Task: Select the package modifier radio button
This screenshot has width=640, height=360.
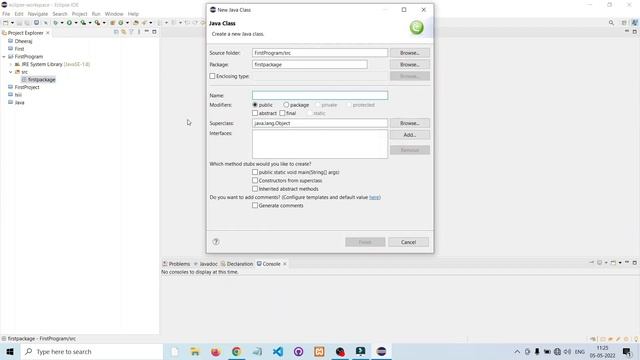Action: pos(286,105)
